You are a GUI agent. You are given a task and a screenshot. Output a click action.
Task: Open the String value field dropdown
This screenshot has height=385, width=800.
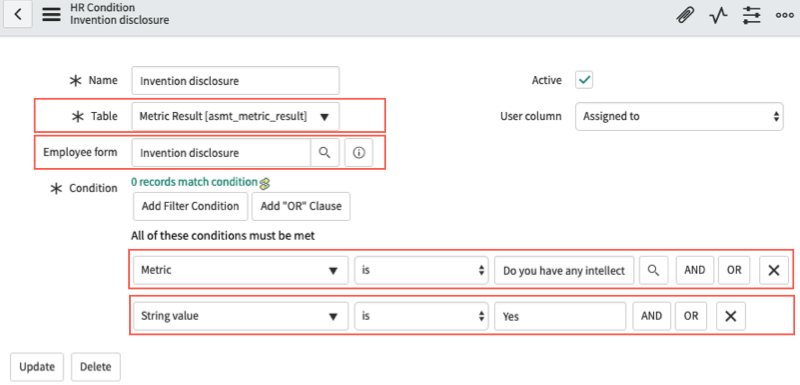click(241, 316)
